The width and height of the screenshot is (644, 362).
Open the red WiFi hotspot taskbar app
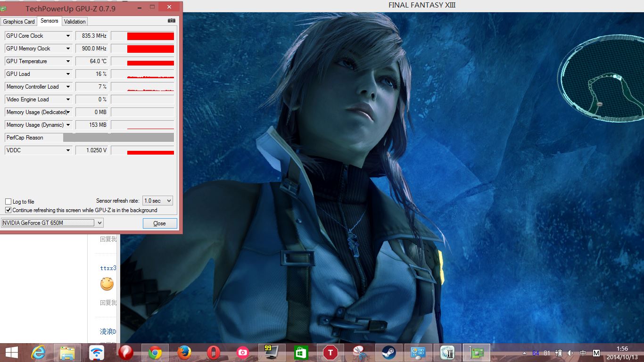point(97,353)
